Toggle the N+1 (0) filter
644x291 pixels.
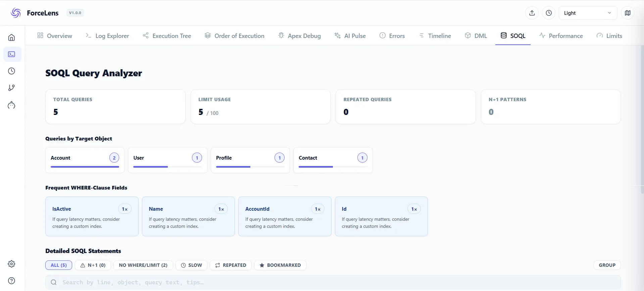point(93,265)
